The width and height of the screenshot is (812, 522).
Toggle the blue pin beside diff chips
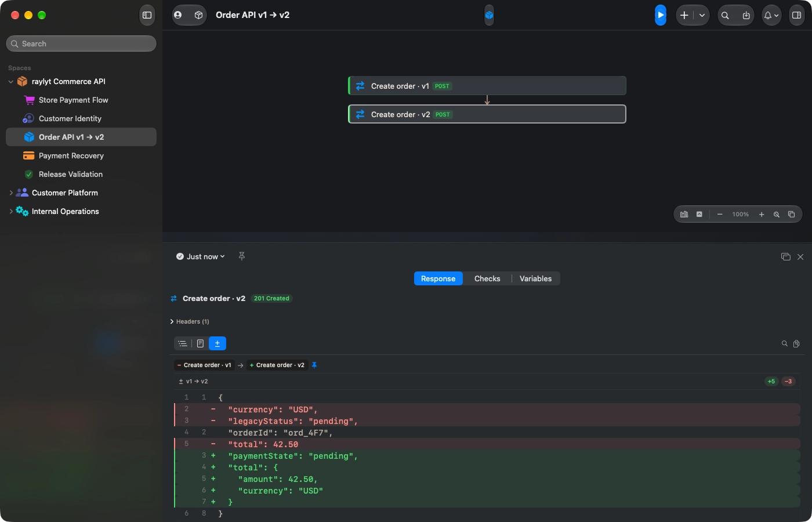[x=314, y=365]
